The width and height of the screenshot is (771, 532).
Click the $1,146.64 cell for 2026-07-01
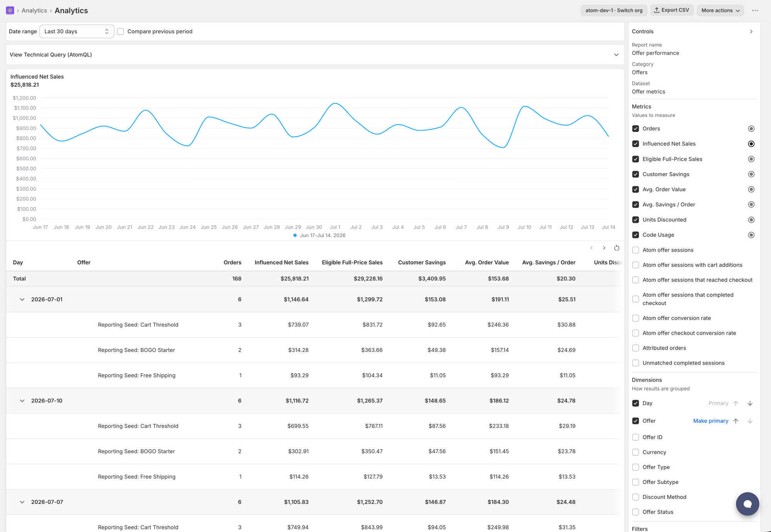click(x=296, y=300)
